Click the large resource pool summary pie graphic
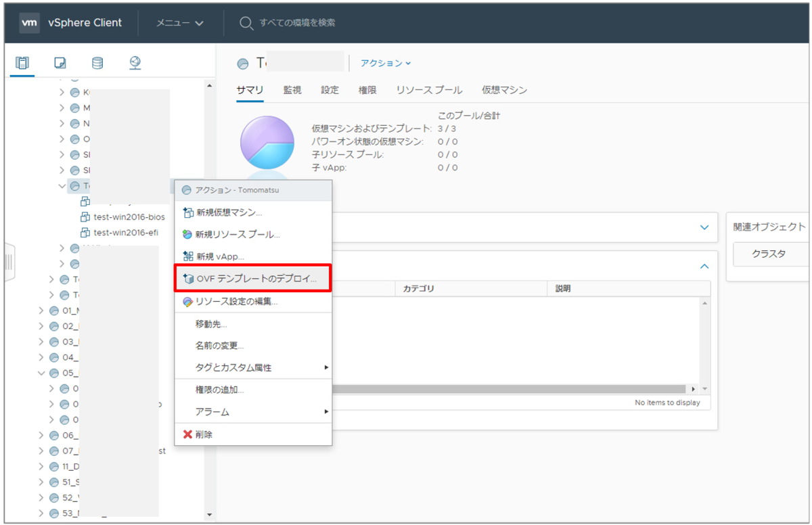 pyautogui.click(x=267, y=143)
